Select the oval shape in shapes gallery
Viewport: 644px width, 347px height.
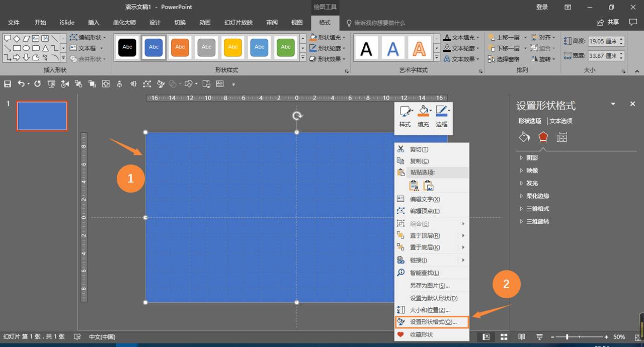[x=26, y=48]
